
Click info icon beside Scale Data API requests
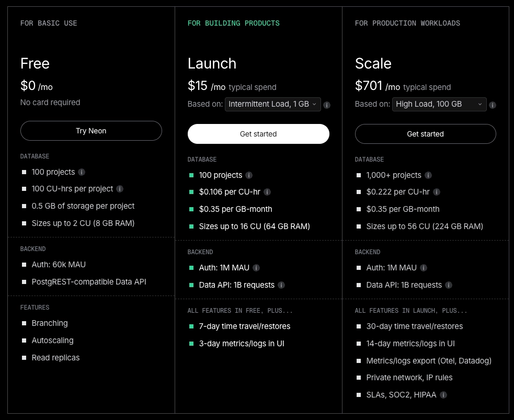(x=449, y=285)
